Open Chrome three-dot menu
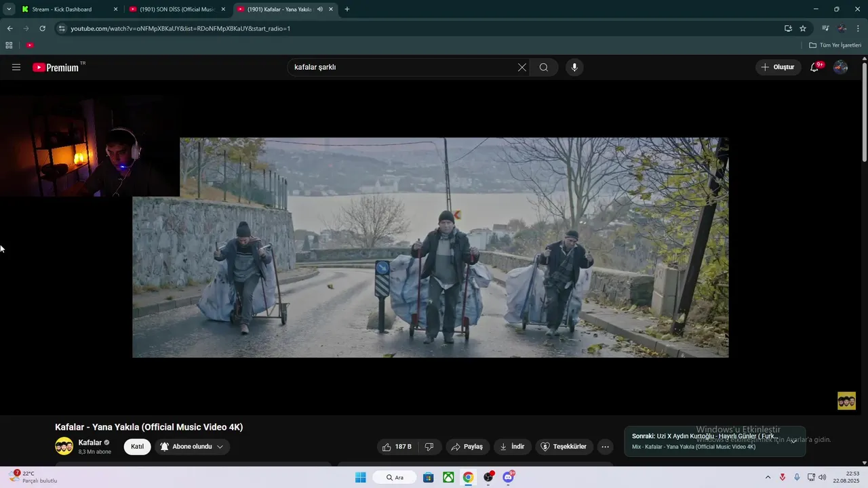Screen dimensions: 868x488 (x=858, y=28)
